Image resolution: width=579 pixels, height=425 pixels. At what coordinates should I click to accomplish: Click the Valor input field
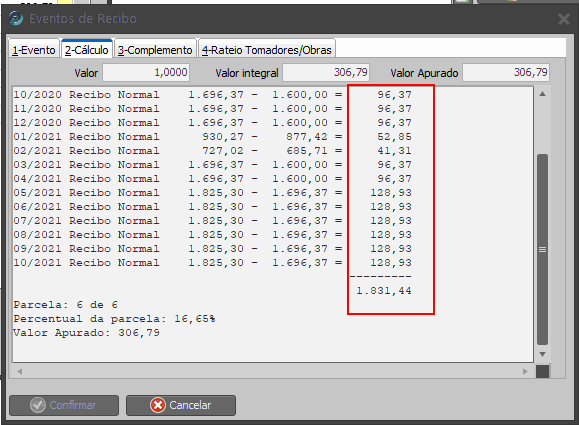tap(146, 72)
